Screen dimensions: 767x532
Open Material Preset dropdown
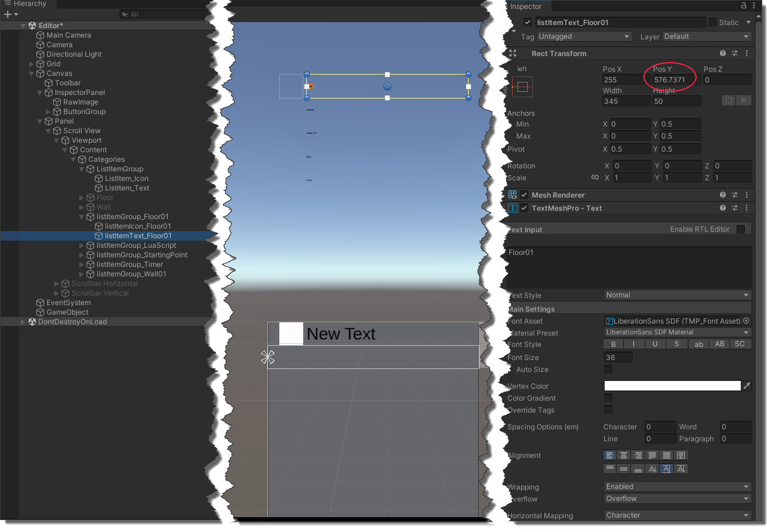(x=677, y=332)
